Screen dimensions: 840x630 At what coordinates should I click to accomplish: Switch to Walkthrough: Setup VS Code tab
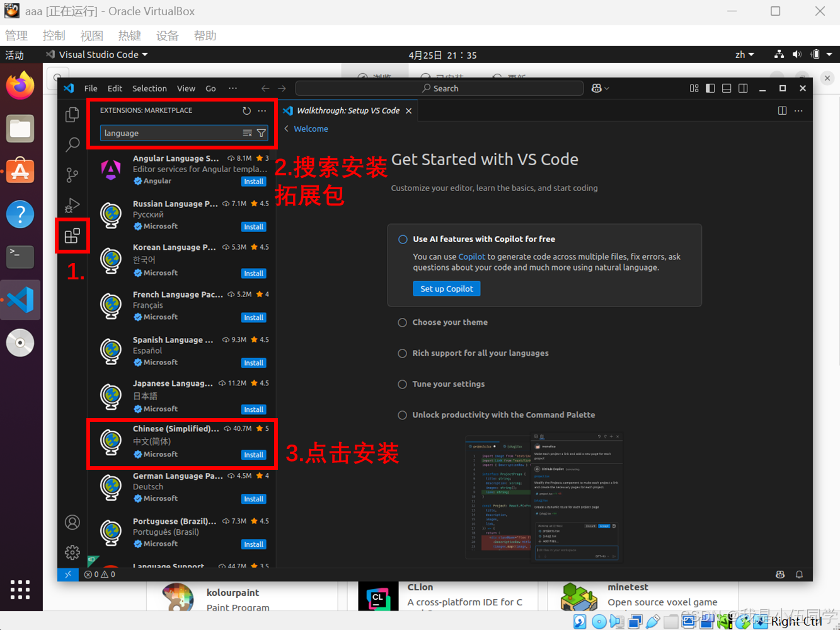tap(348, 110)
